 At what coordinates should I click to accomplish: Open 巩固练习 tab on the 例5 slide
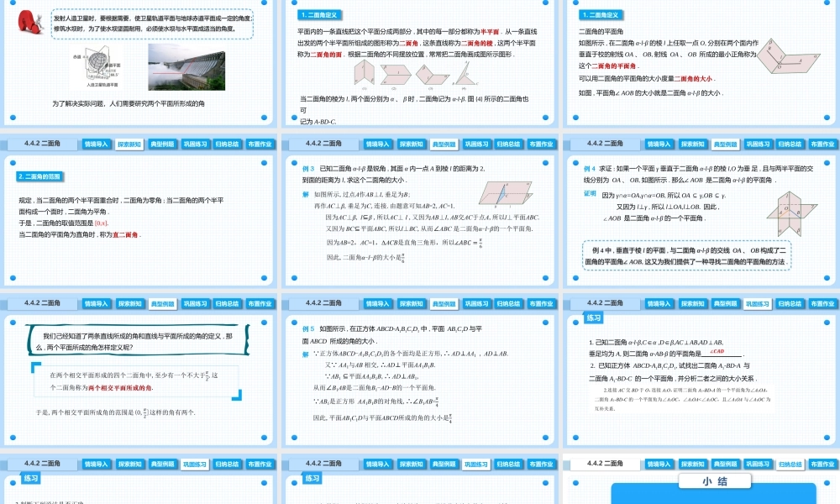tap(476, 304)
